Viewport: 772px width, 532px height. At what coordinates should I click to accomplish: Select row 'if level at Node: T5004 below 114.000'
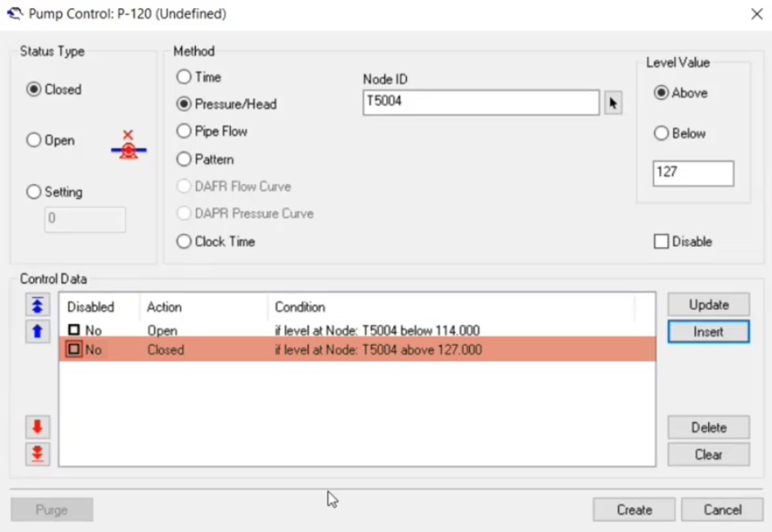[x=357, y=330]
